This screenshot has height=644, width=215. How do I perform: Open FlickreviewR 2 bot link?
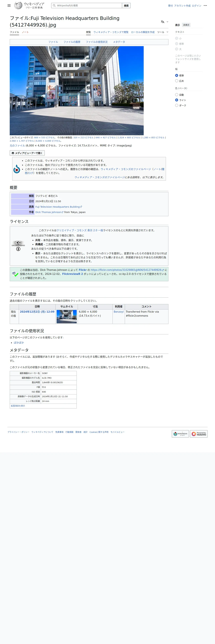[x=72, y=274]
